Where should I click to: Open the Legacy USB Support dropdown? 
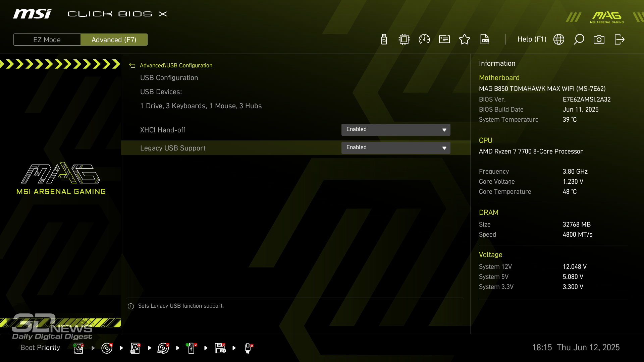[396, 148]
